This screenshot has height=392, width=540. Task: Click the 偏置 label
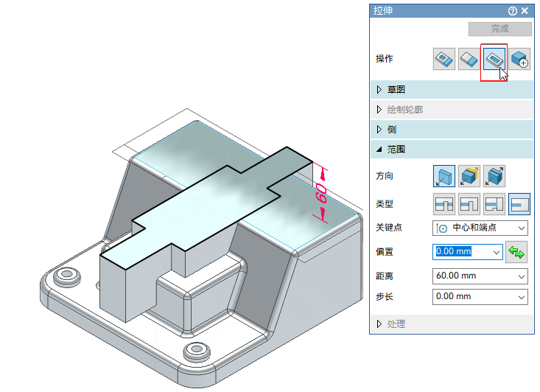(x=385, y=252)
